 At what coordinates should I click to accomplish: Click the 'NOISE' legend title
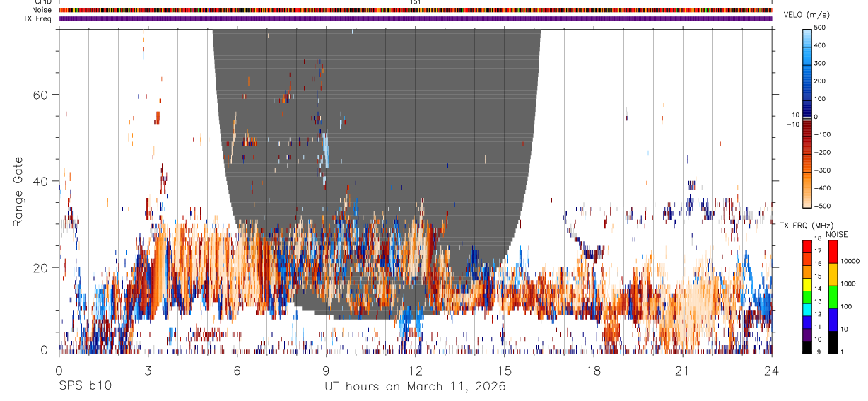[x=835, y=234]
